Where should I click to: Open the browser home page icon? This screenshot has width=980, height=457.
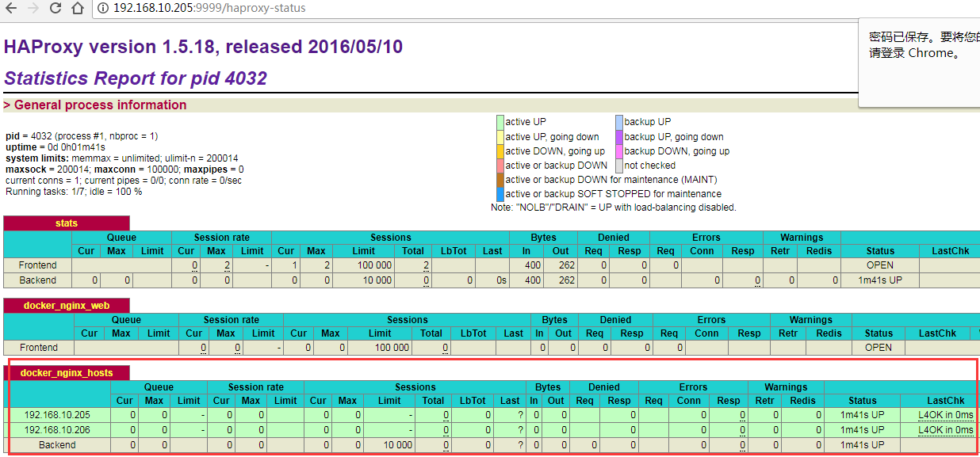78,9
